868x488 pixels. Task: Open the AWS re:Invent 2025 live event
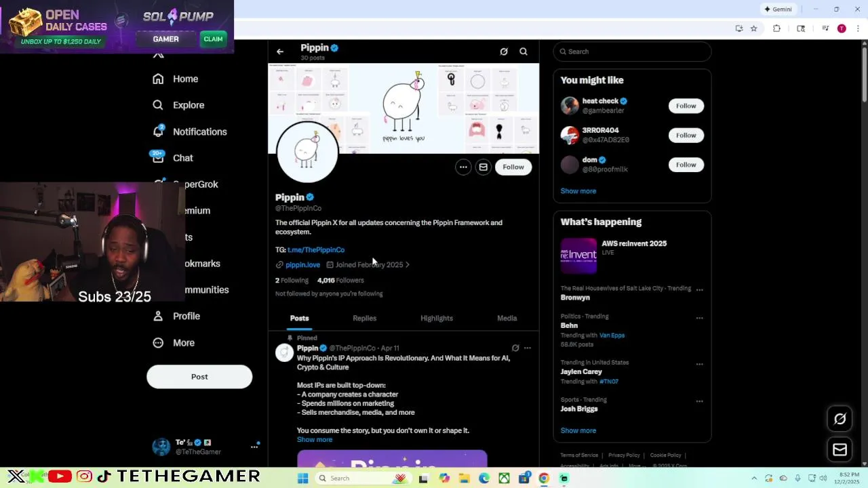(x=632, y=255)
